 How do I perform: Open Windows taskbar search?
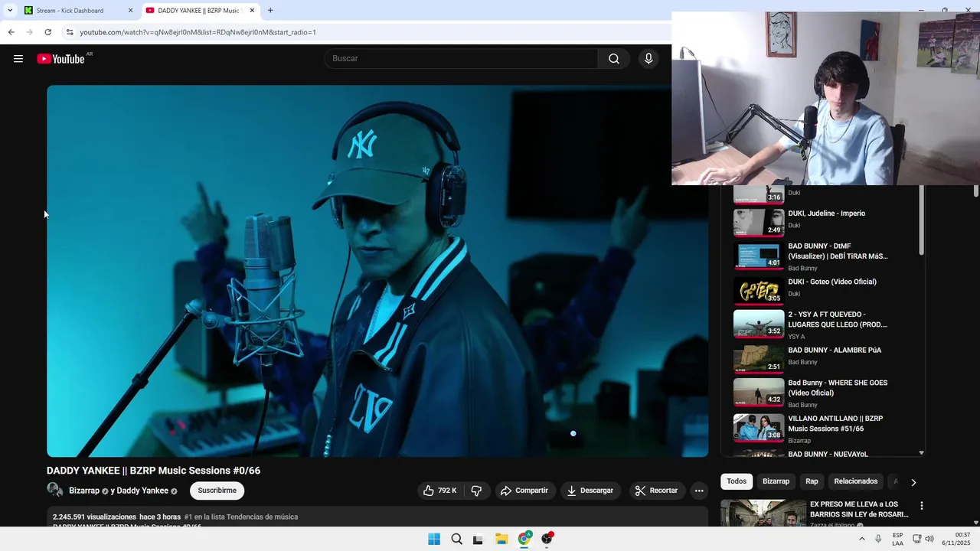(x=456, y=539)
